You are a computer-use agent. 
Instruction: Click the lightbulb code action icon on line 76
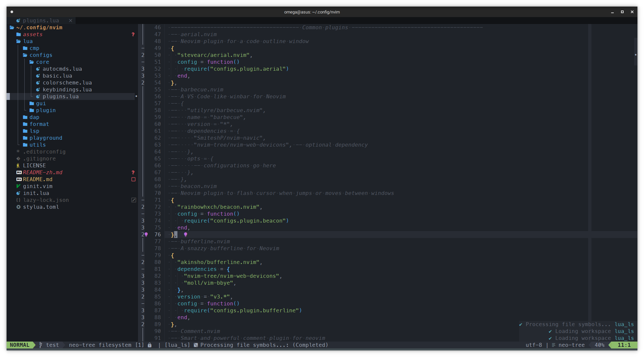tap(186, 235)
